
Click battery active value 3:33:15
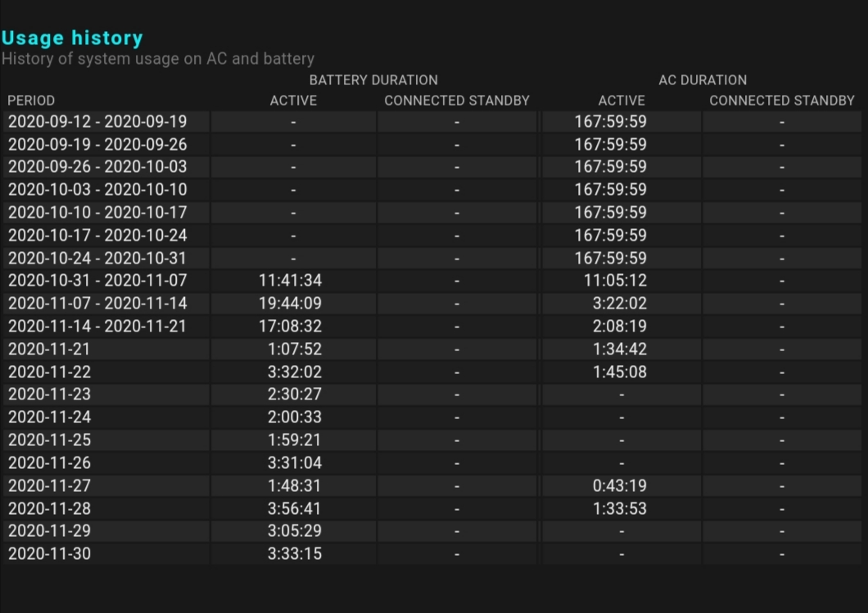[295, 554]
